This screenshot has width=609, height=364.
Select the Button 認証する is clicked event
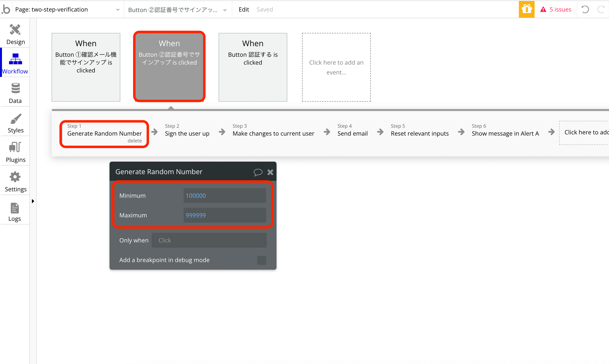point(253,67)
